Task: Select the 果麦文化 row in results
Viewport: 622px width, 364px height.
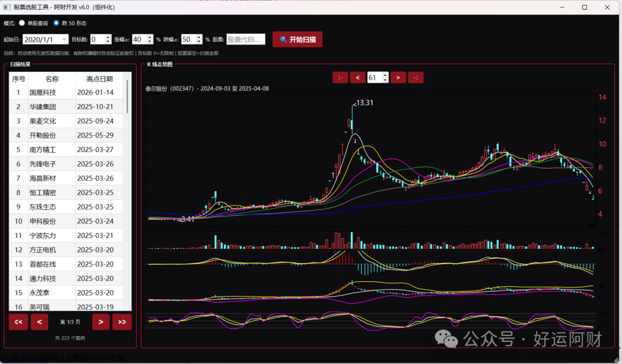Action: pos(66,121)
